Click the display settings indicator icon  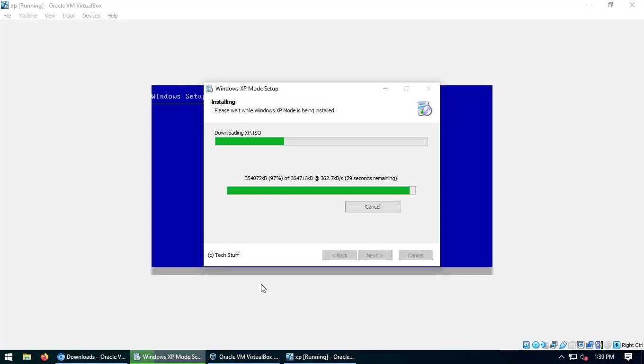581,345
